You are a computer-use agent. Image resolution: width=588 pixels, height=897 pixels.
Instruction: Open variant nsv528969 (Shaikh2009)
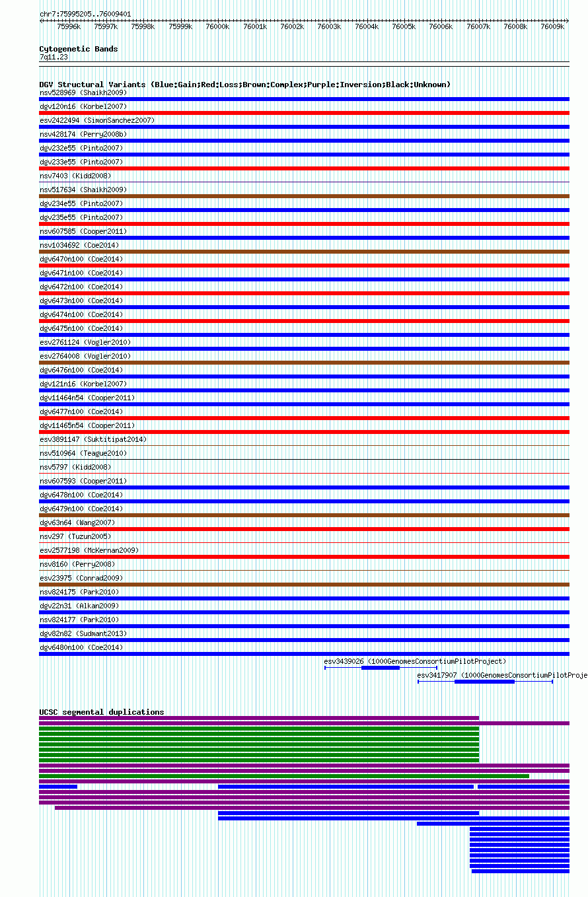coord(83,92)
